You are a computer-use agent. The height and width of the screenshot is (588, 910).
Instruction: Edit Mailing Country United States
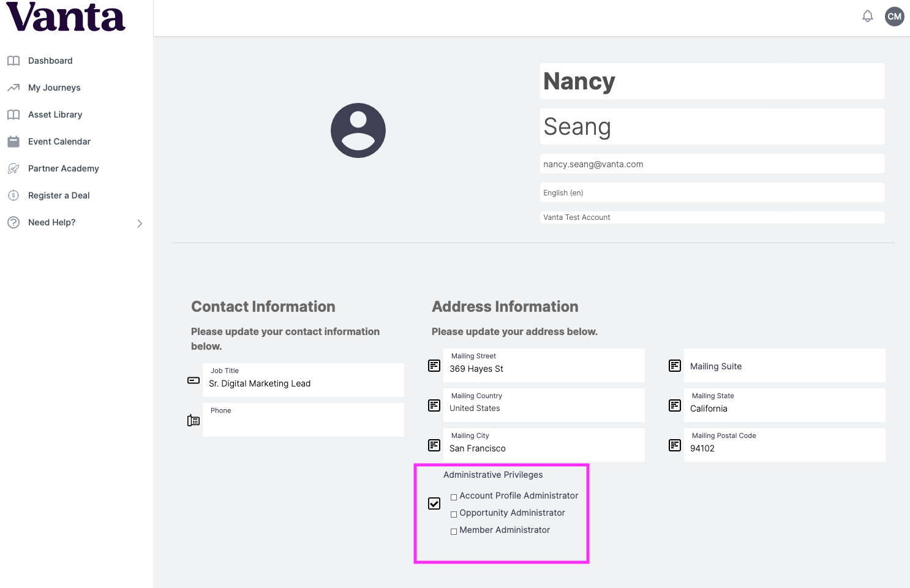(x=544, y=405)
